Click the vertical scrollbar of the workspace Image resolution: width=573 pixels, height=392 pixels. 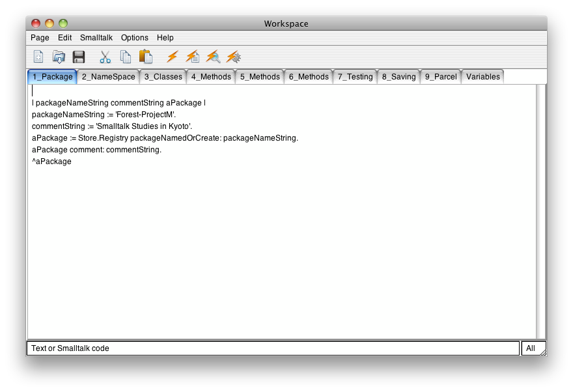[541, 212]
